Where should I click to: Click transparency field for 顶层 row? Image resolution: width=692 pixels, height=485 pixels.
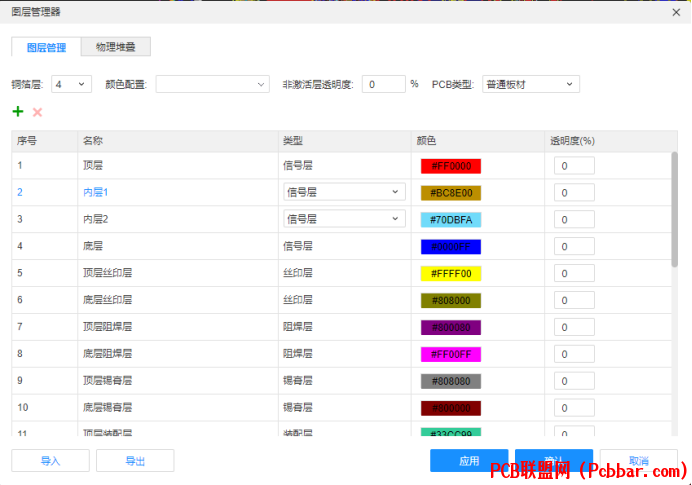(x=574, y=166)
